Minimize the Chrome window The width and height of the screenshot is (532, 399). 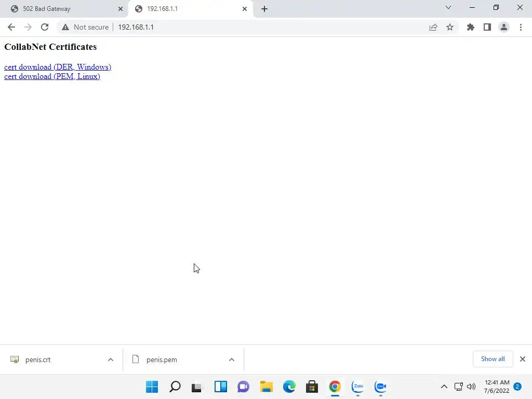[x=472, y=7]
